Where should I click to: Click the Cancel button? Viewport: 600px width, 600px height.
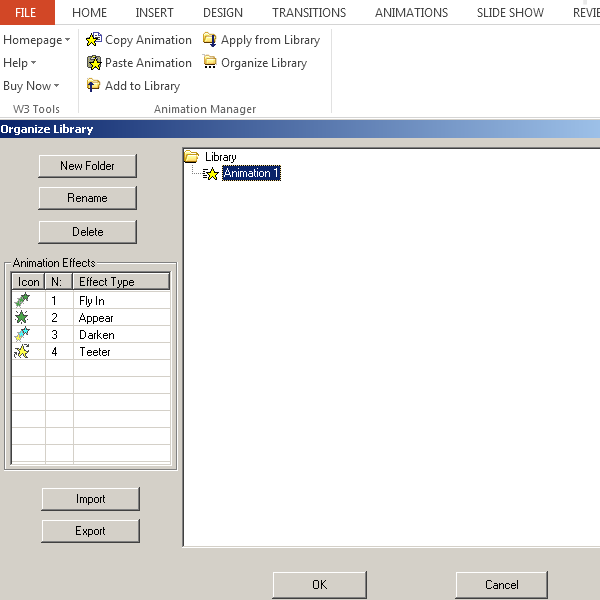(502, 585)
